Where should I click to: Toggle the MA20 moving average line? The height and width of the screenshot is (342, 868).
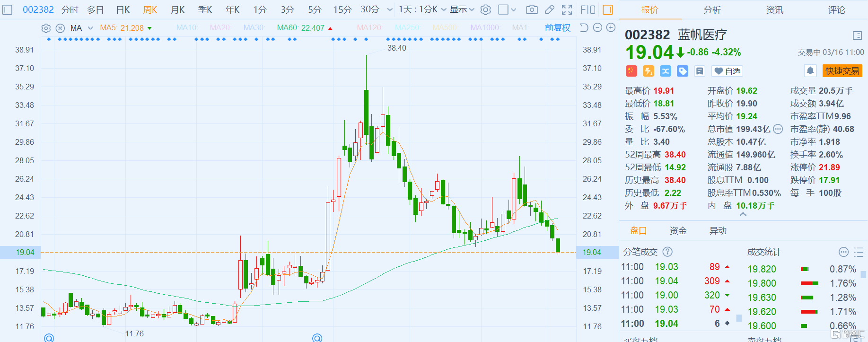point(220,28)
